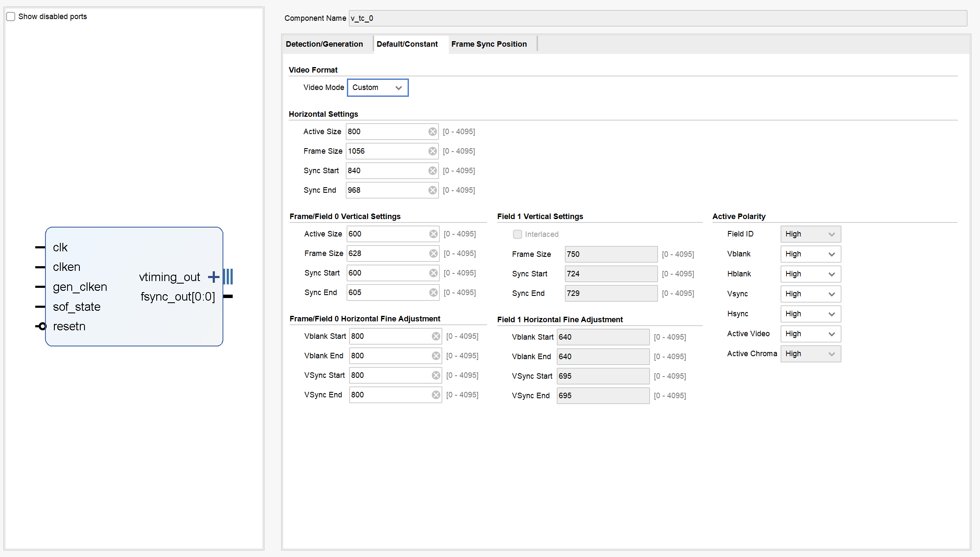The height and width of the screenshot is (557, 980).
Task: Select the fsync_out[0:0] port label
Action: (x=178, y=297)
